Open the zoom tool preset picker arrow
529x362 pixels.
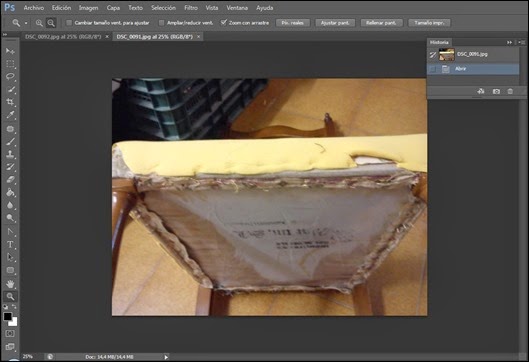click(26, 23)
